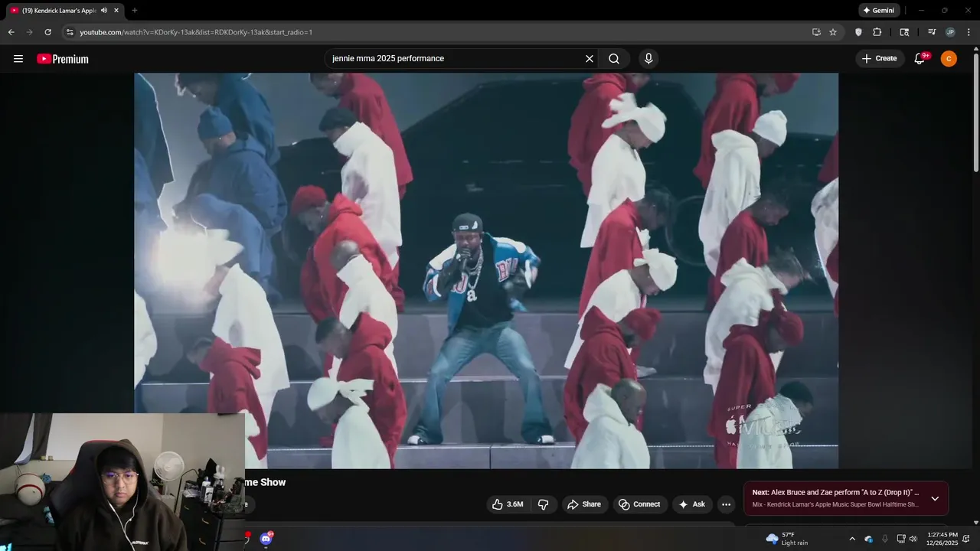This screenshot has height=551, width=980.
Task: Like the video (3.6M)
Action: point(508,504)
